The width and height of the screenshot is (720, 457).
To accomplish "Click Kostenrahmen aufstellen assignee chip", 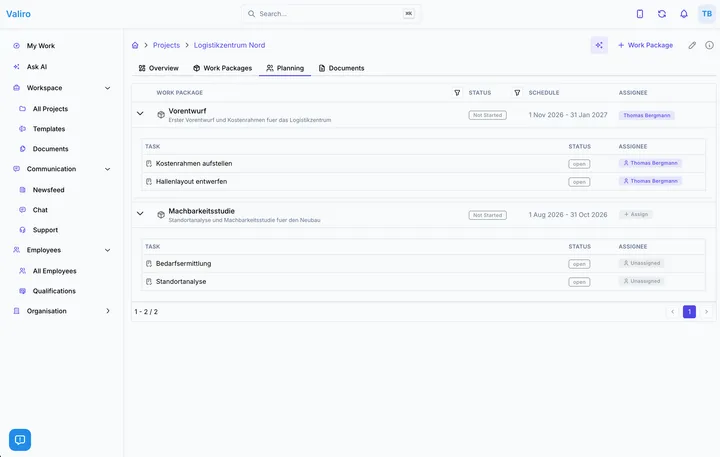I will (650, 163).
